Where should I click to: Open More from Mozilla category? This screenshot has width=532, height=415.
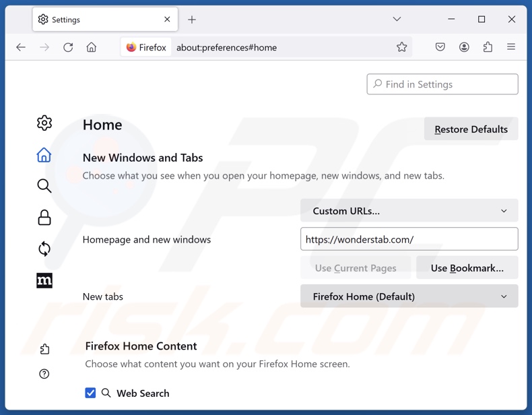pos(44,280)
